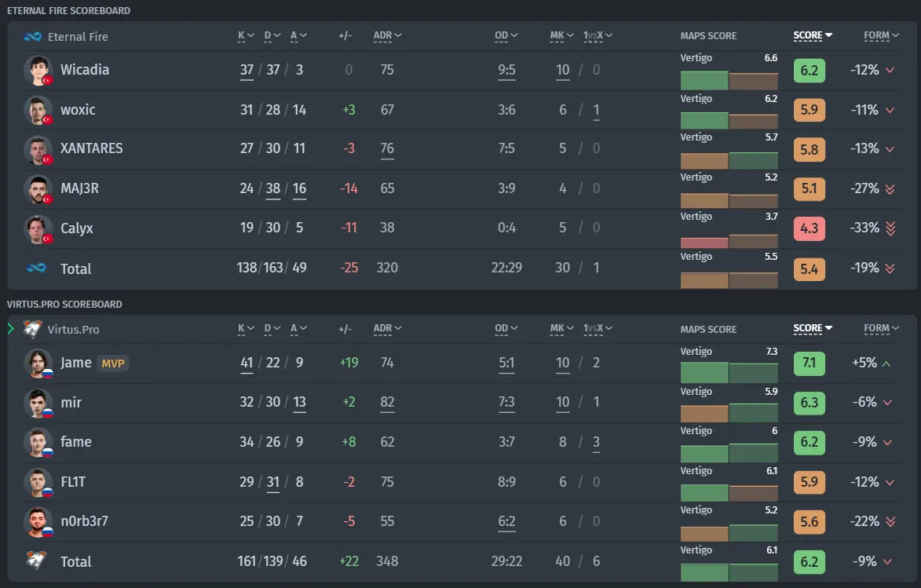This screenshot has height=588, width=921.
Task: Click Calyx's red Vertigo map score bar
Action: (704, 242)
